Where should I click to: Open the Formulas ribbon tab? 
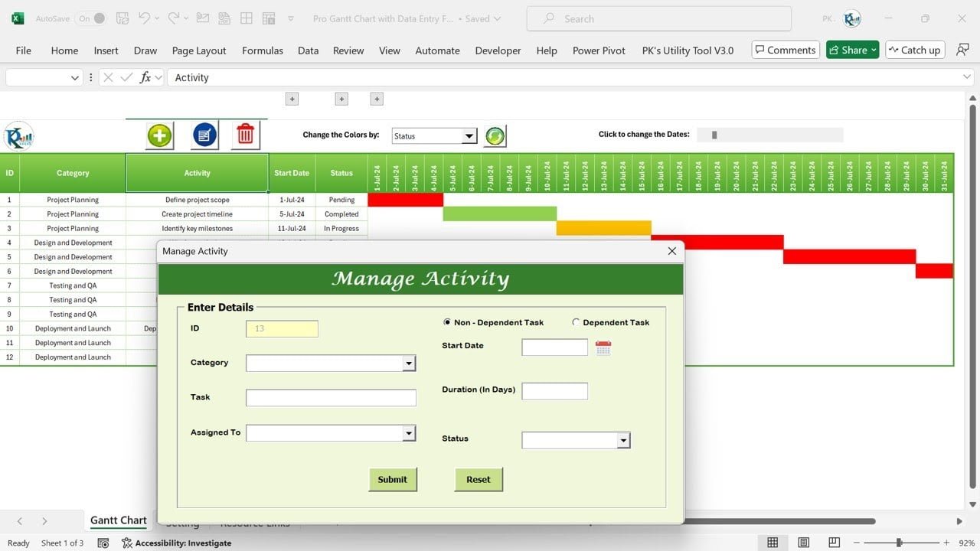tap(262, 51)
